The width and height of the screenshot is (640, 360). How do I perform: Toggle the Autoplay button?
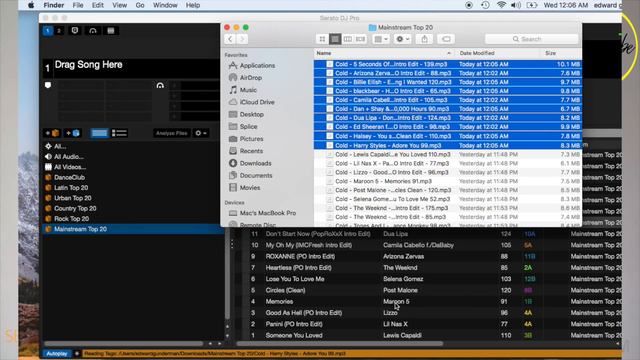[57, 353]
